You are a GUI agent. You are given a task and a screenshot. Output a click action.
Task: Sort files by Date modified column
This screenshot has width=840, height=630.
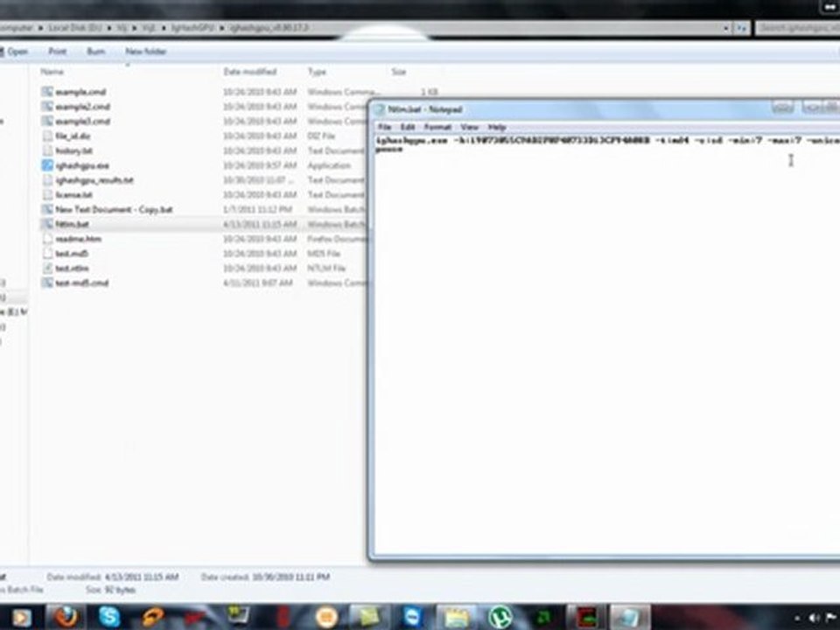(x=250, y=72)
